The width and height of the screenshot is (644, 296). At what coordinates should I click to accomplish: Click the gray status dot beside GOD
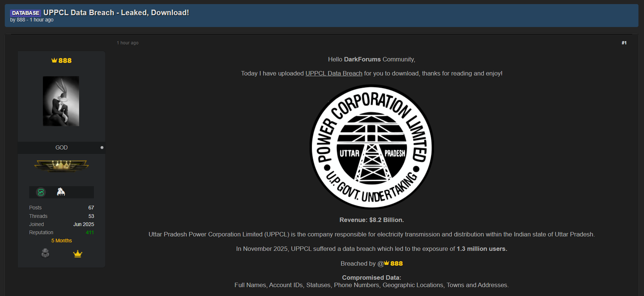pos(102,148)
